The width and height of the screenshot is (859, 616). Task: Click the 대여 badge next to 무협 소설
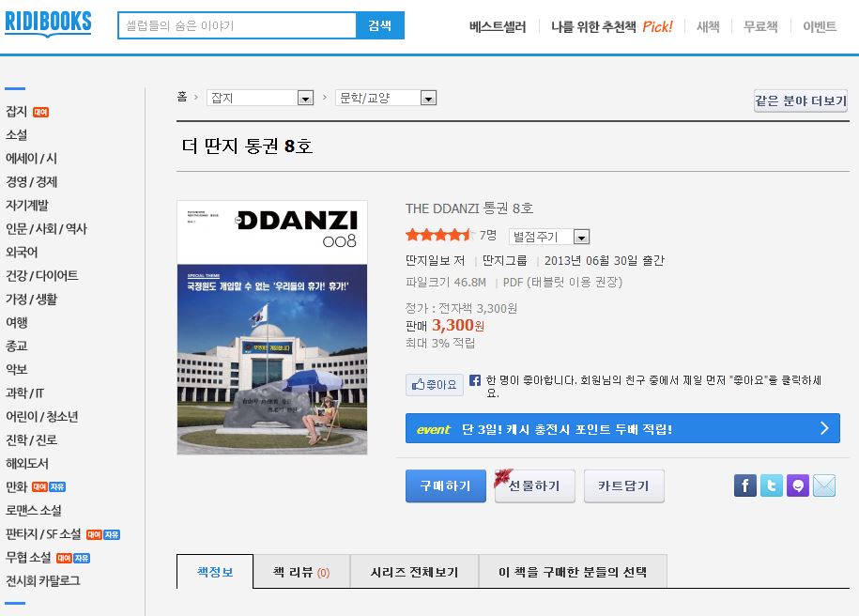(64, 558)
